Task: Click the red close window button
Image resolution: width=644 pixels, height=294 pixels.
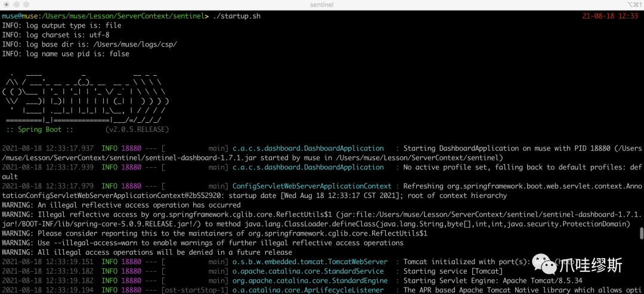Action: point(6,5)
